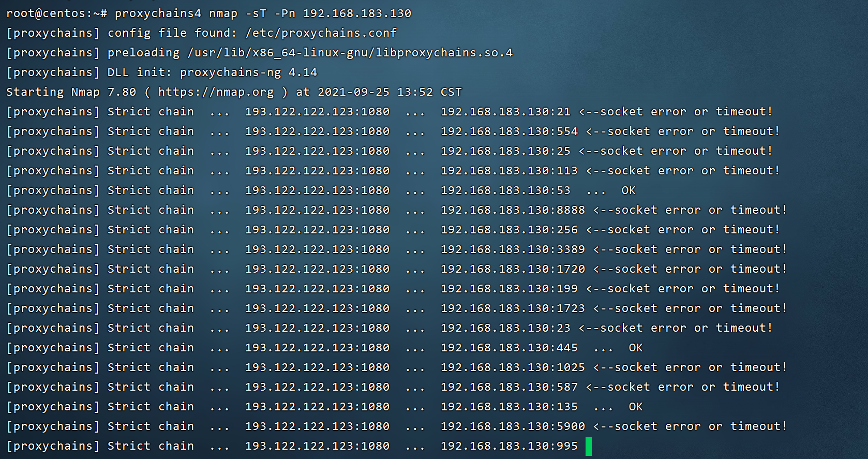Click the text 'proxychains-ng 4.14'
The height and width of the screenshot is (459, 868).
pos(248,72)
